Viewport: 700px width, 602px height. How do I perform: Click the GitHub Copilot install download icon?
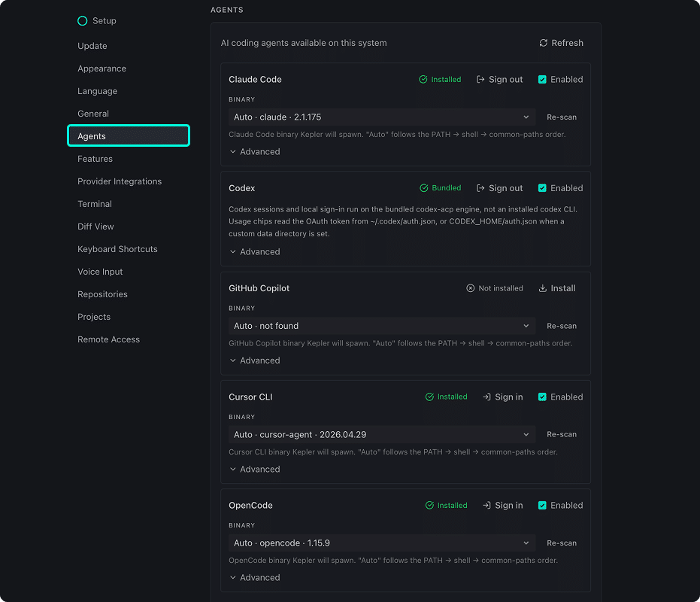[542, 288]
